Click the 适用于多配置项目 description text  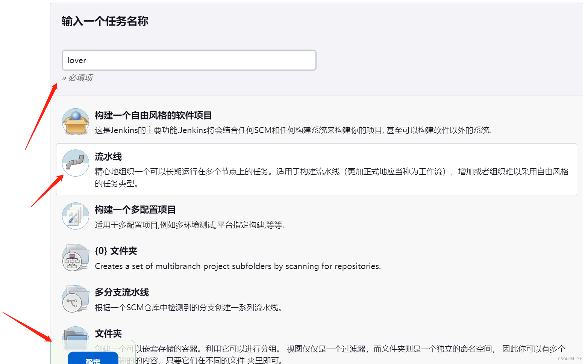pyautogui.click(x=189, y=225)
